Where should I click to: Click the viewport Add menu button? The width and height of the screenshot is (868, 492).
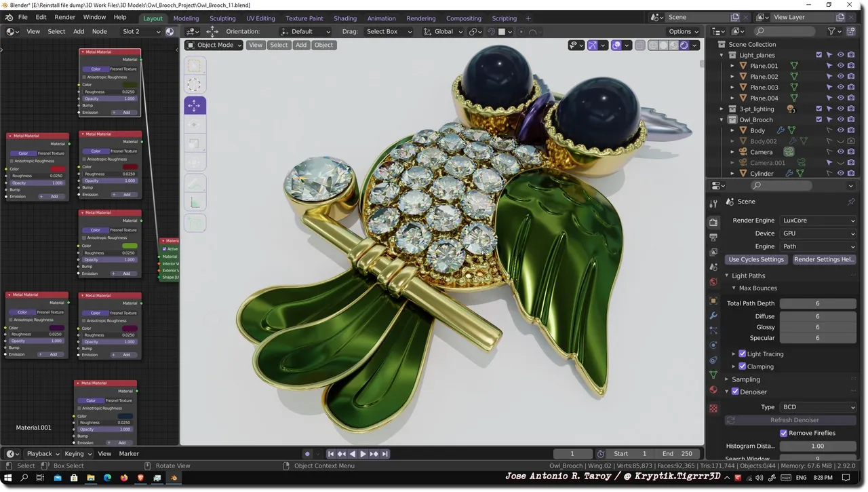301,45
